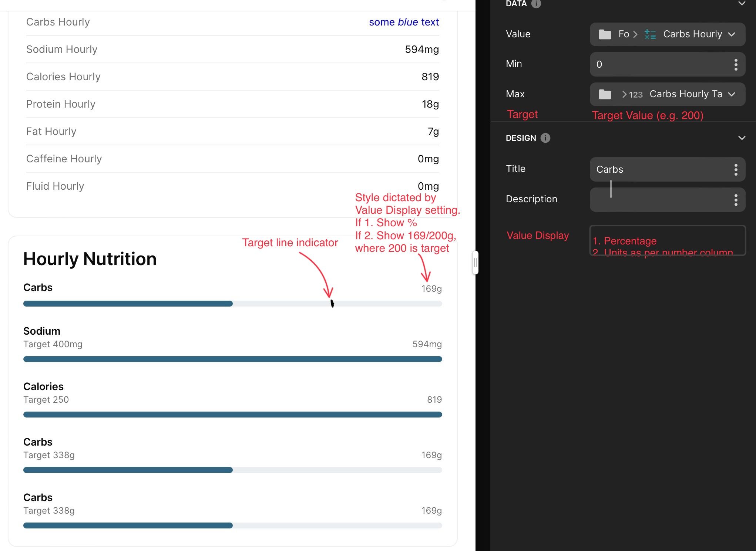This screenshot has width=756, height=551.
Task: Collapse the DESIGN section chevron
Action: click(742, 138)
